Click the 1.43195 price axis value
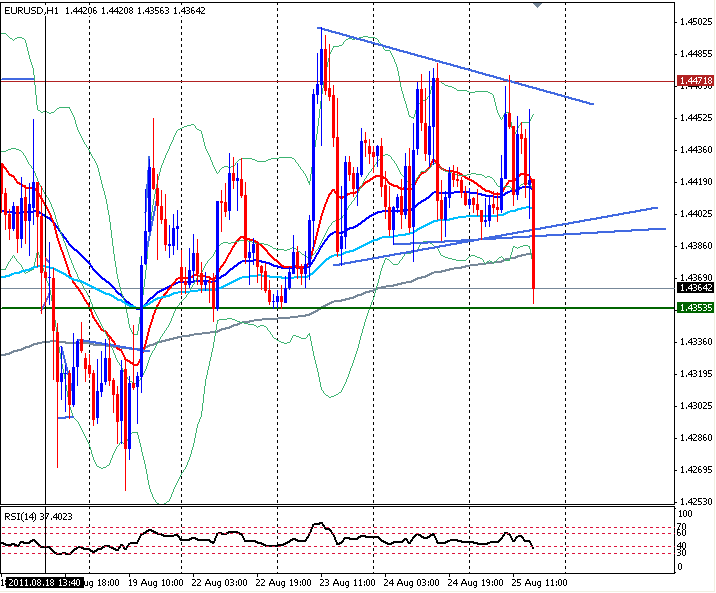 (x=695, y=374)
